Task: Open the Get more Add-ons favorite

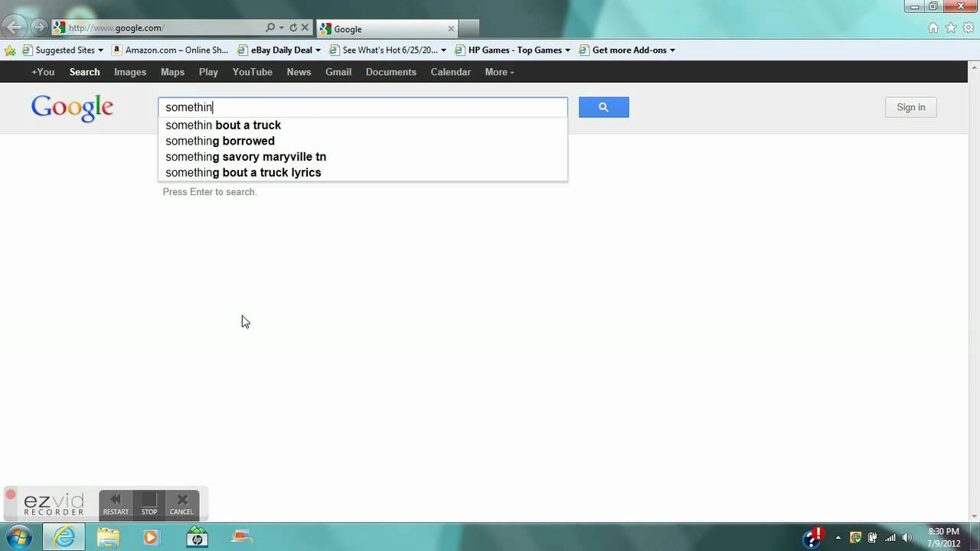Action: [x=622, y=51]
